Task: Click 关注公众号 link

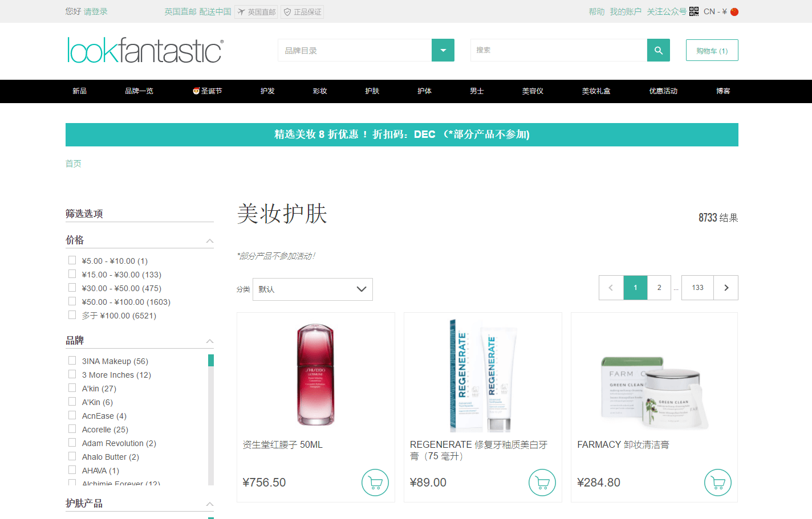Action: (x=667, y=11)
